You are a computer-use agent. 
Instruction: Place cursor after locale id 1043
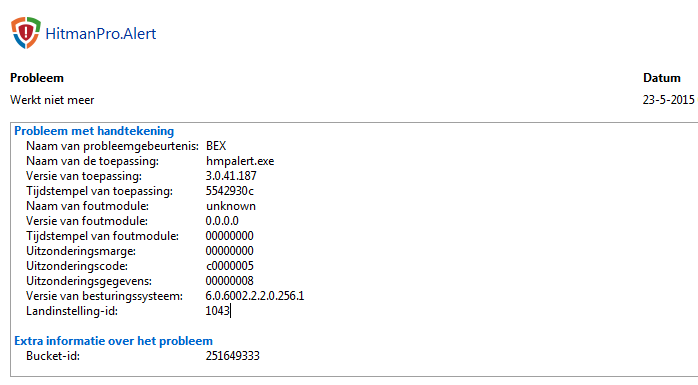click(231, 311)
